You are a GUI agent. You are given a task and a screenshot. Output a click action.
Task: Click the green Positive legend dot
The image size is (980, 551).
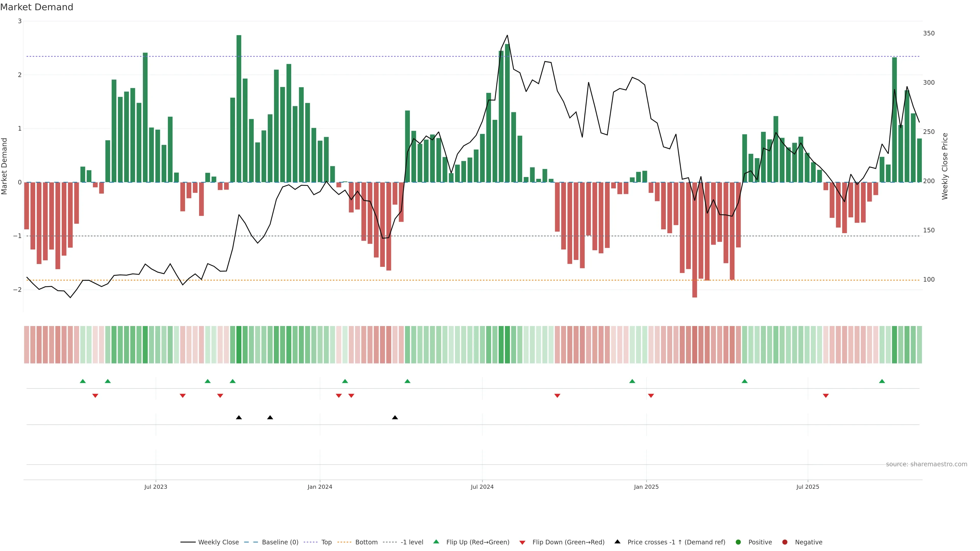[738, 542]
